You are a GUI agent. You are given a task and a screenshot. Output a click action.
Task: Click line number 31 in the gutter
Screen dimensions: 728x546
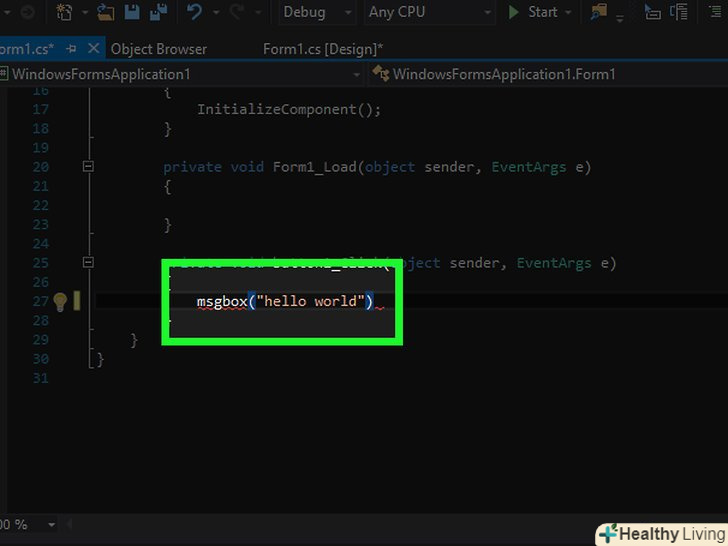41,378
